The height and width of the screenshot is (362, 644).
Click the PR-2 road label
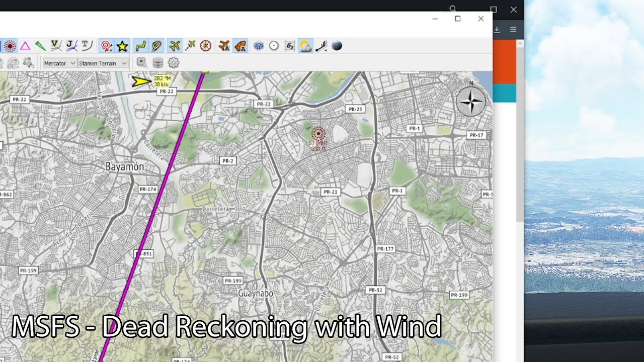[x=228, y=160]
